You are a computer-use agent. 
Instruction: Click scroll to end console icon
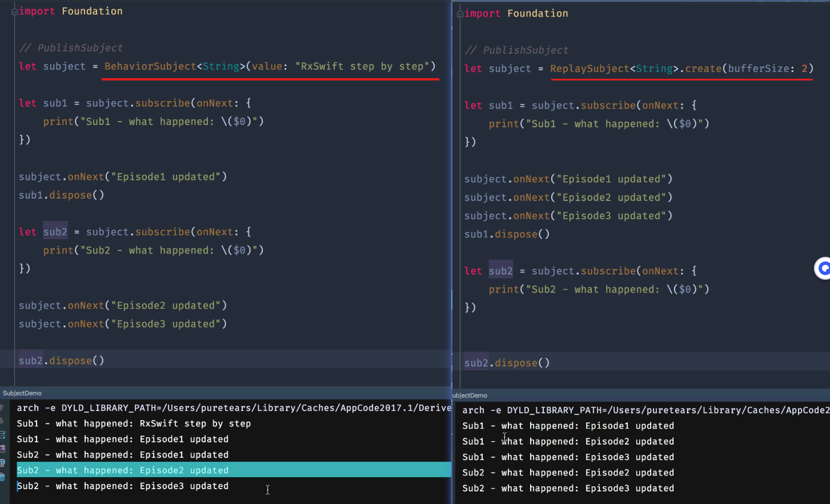pyautogui.click(x=3, y=448)
